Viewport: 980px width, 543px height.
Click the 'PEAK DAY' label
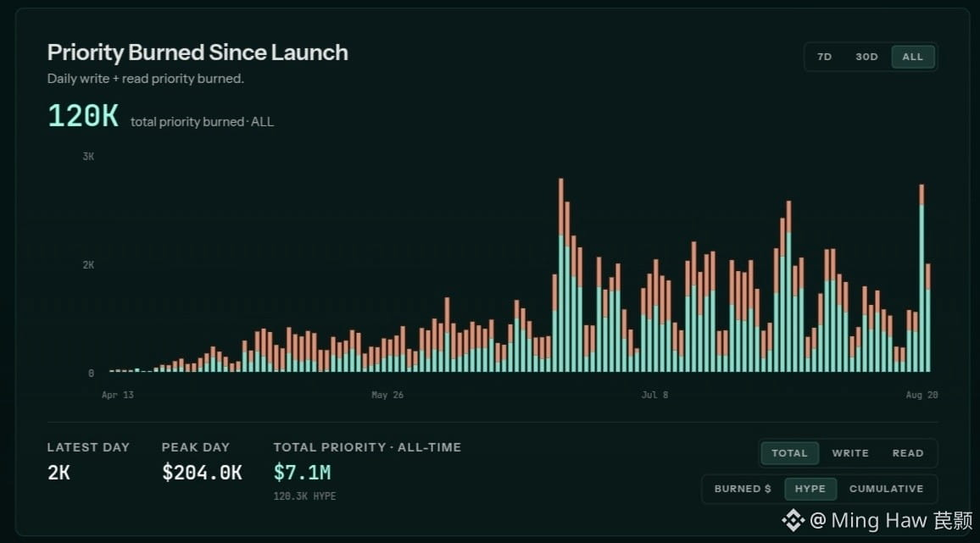(196, 447)
